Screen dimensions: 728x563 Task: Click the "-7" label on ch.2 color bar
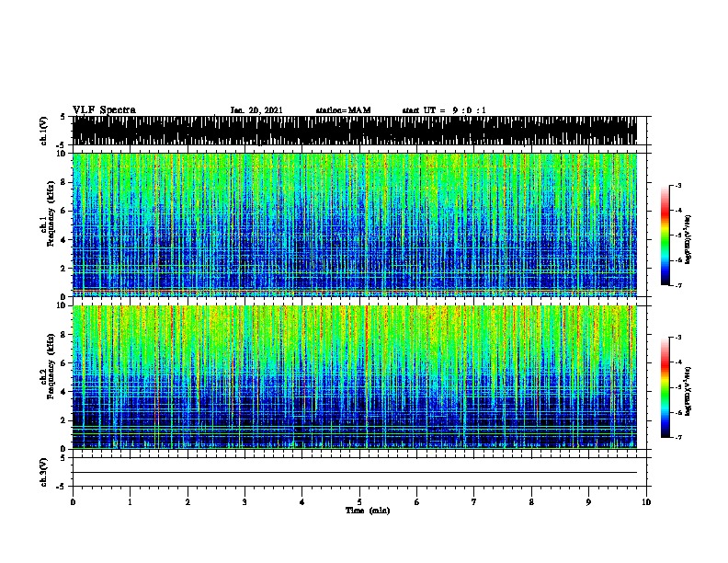(677, 438)
